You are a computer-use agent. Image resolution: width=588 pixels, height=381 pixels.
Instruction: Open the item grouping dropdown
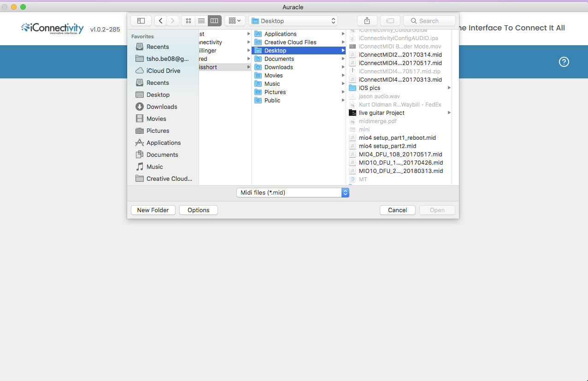point(235,21)
